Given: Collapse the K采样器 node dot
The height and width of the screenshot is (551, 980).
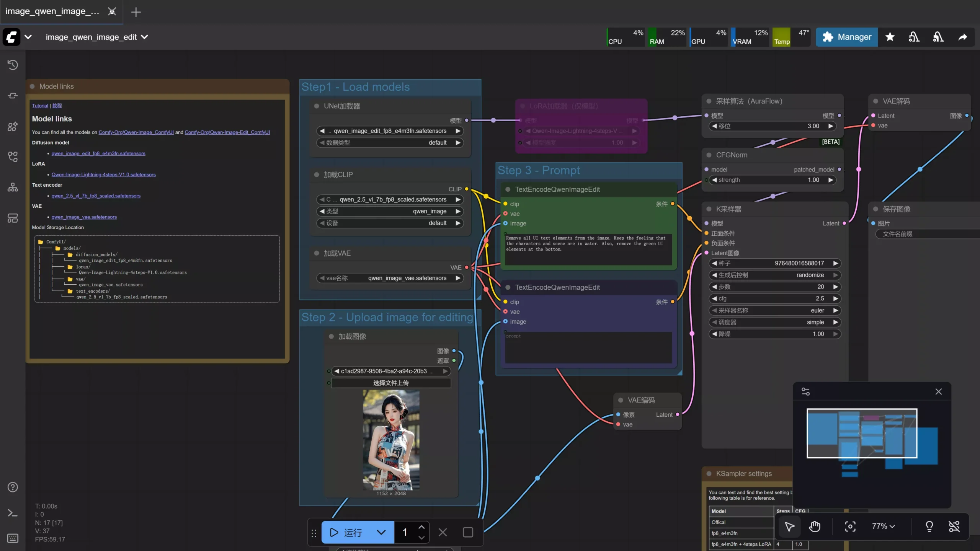Looking at the screenshot, I should click(x=709, y=209).
